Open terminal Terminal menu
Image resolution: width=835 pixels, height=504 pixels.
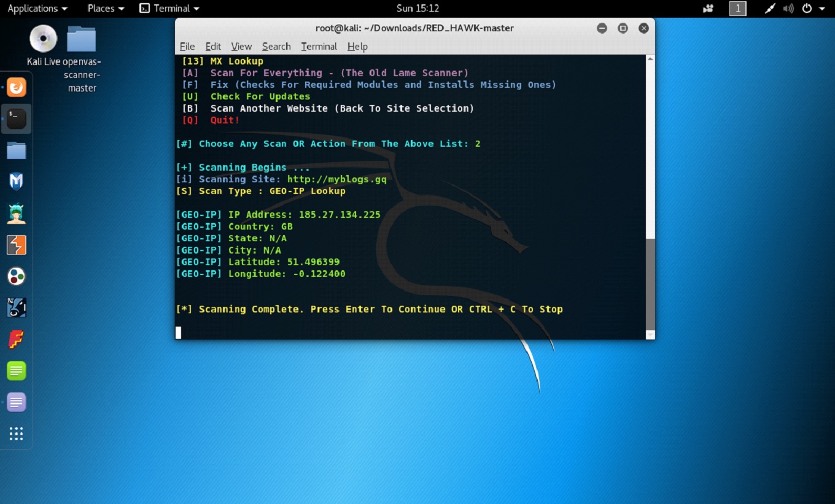[x=319, y=47]
